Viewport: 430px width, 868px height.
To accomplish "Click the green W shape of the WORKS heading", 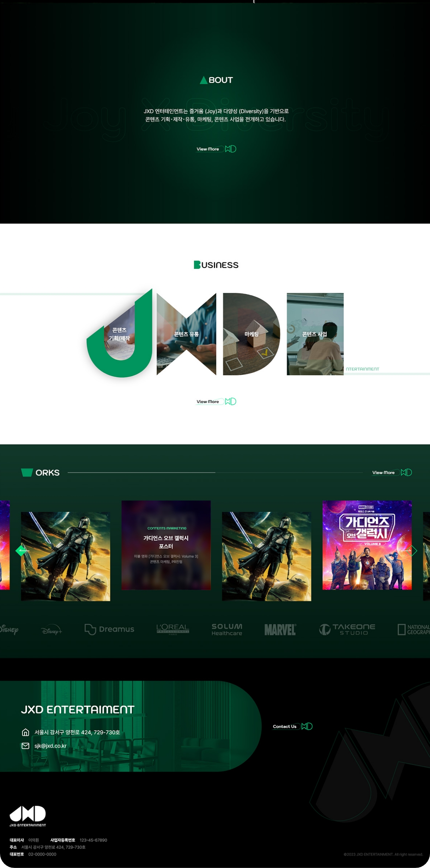I will [x=27, y=473].
